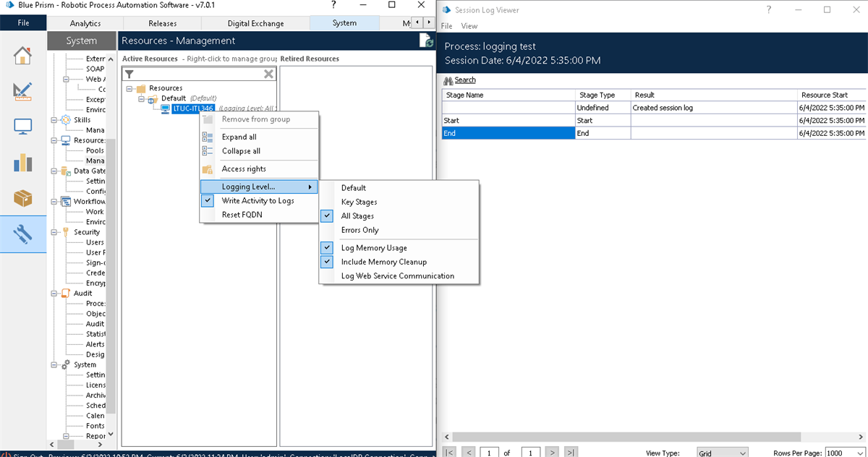The height and width of the screenshot is (457, 868).
Task: Select the Studio pencil icon in the sidebar
Action: (x=24, y=92)
